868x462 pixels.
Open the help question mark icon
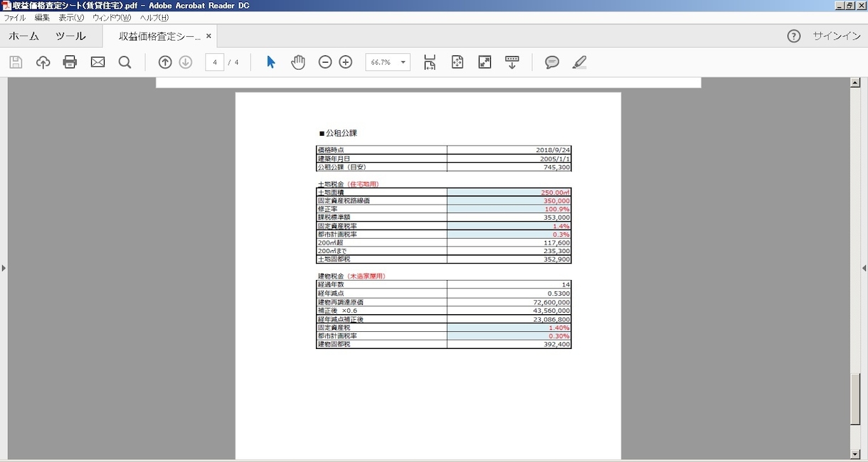point(794,36)
